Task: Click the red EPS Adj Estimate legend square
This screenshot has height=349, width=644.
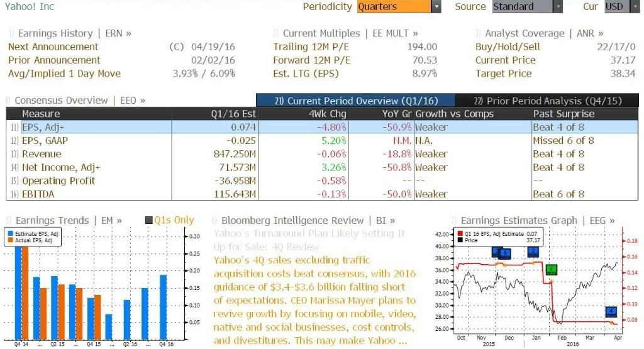Action: tap(460, 234)
